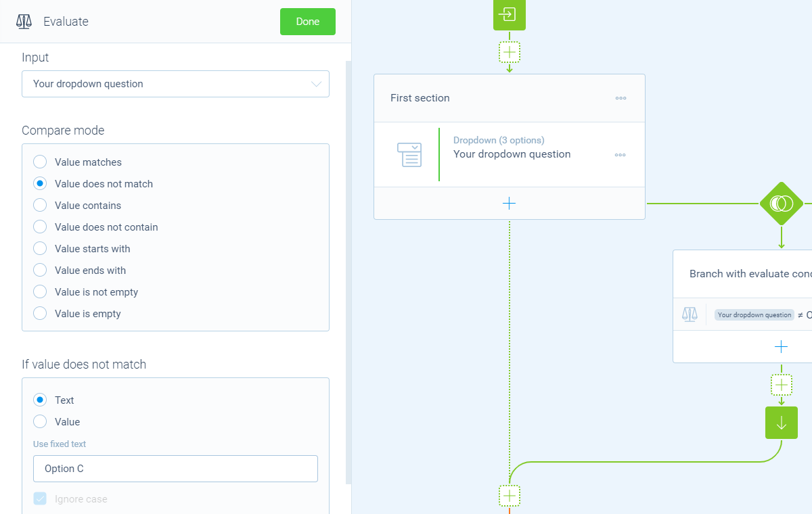Screen dimensions: 812x514
Task: Click blue plus inside First section
Action: point(510,204)
